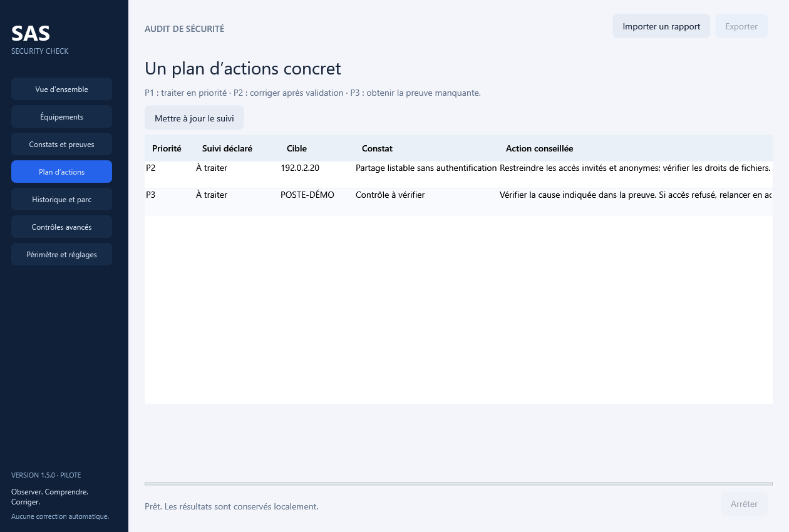The width and height of the screenshot is (789, 532).
Task: Open Constats et preuves
Action: point(61,144)
